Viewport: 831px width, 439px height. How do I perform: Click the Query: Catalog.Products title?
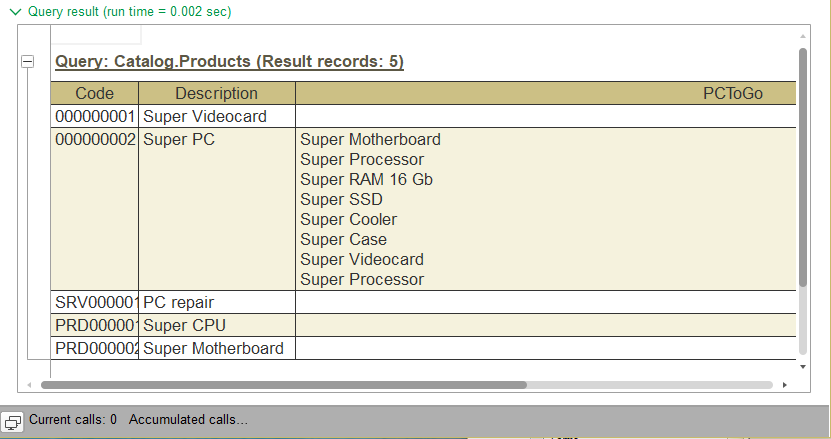pos(229,62)
